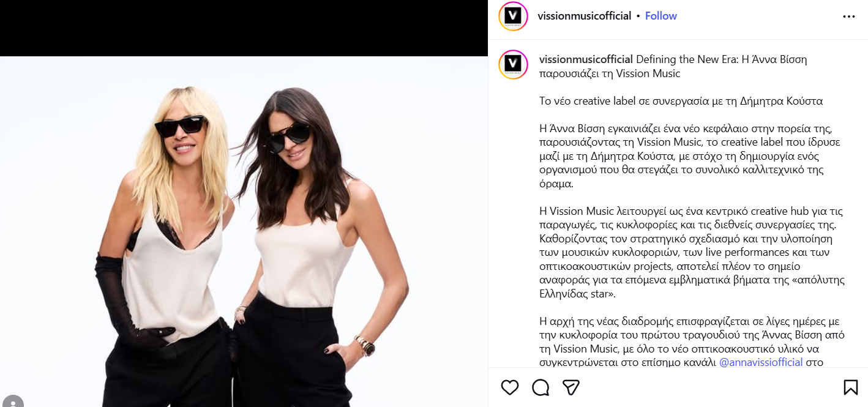Share the post via paper plane icon
Viewport: 868px width, 407px height.
(x=571, y=387)
